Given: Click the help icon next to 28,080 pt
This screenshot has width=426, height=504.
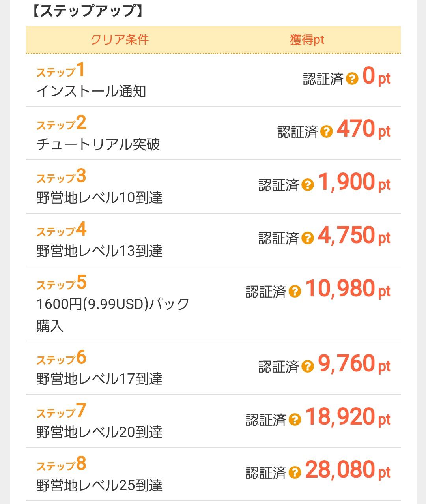Looking at the screenshot, I should click(295, 472).
